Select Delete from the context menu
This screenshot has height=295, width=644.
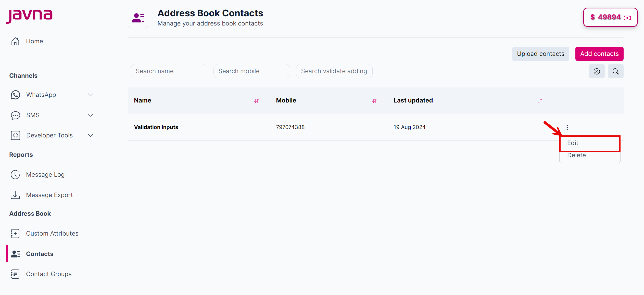[576, 155]
